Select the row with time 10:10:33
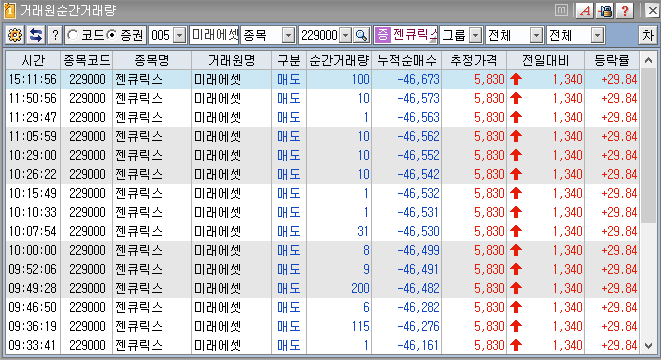 coord(322,212)
